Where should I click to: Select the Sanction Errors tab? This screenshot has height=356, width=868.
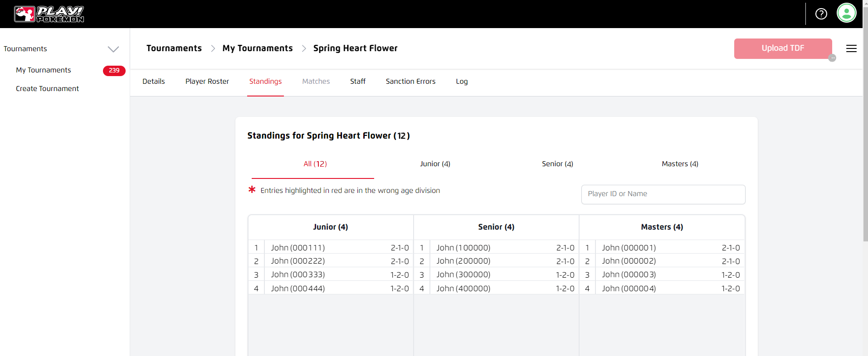coord(410,82)
